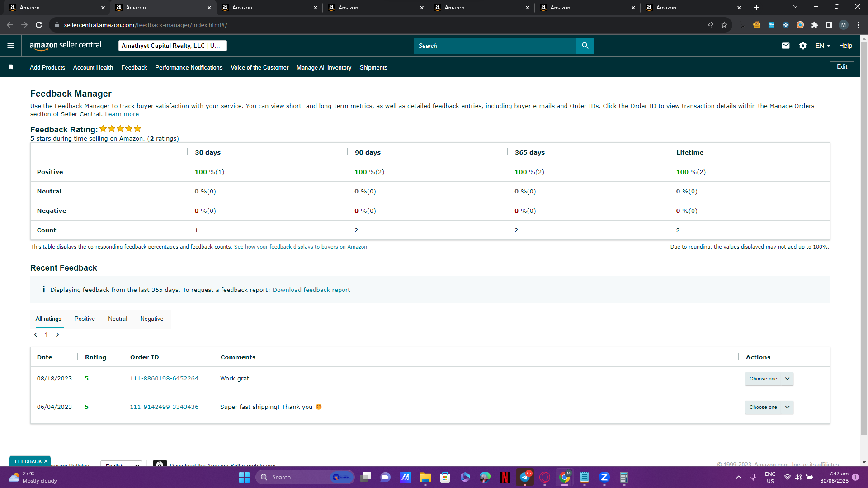Select page number 1 in pagination

47,335
